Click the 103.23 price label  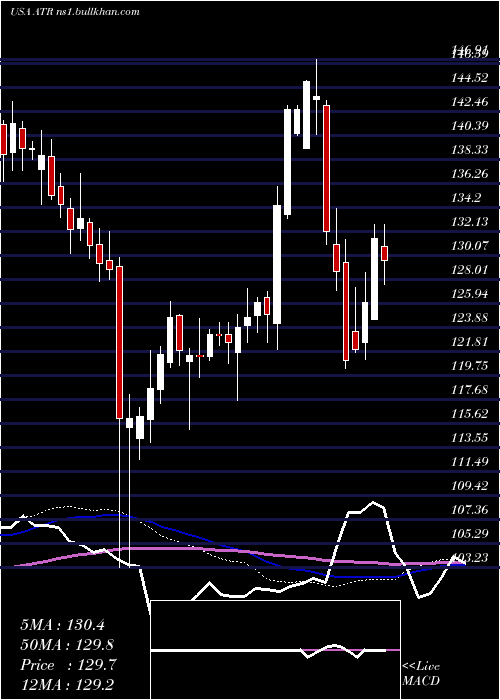tap(470, 558)
